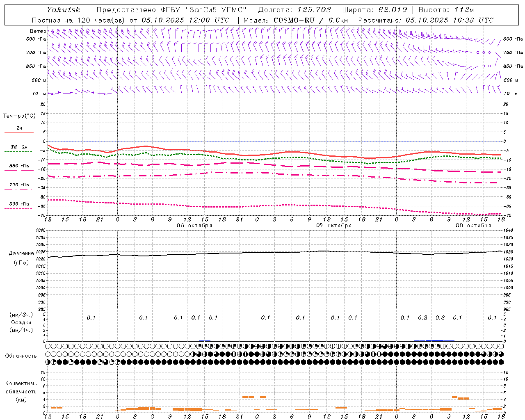Click the longitude value "Долгота: 129.703"
Viewport: 525px width, 420px height.
coord(294,10)
